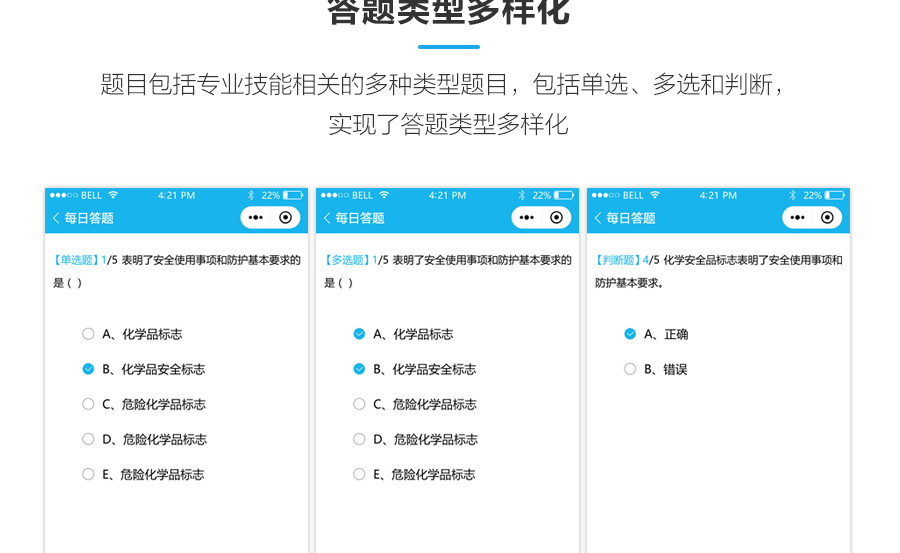
Task: Uncheck option A 化学品标志 in multiple-choice question
Action: (x=359, y=334)
